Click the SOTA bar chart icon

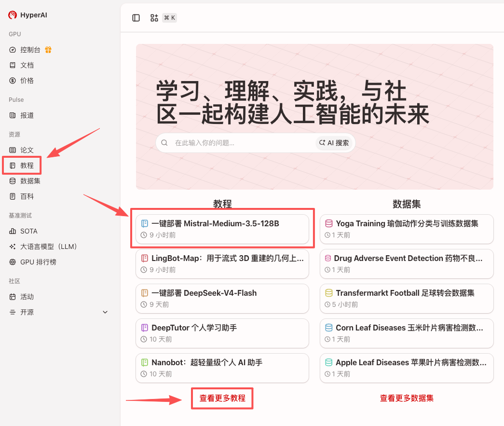click(13, 231)
